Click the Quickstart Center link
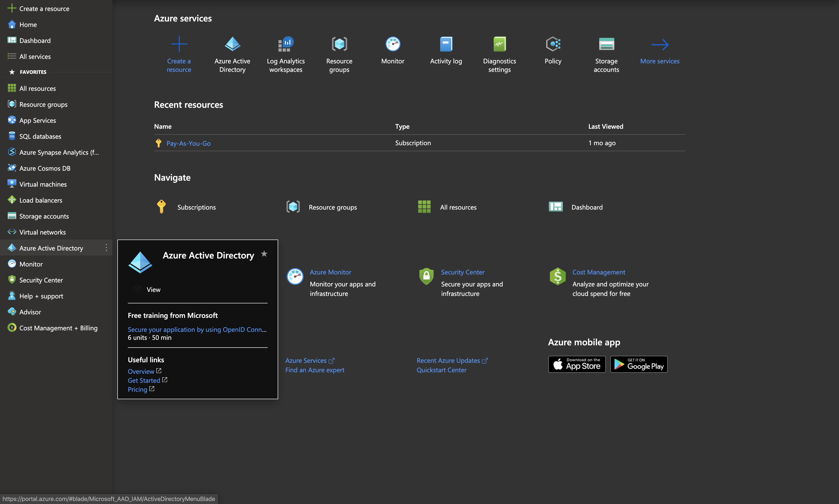Screen dimensions: 839x504 click(x=441, y=370)
